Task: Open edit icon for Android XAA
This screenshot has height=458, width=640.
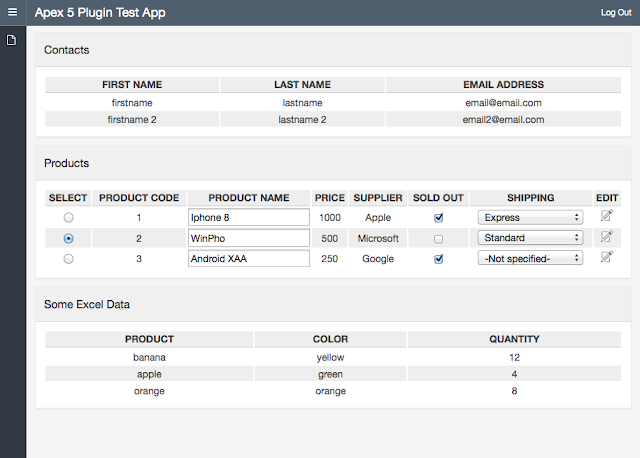Action: click(x=606, y=258)
